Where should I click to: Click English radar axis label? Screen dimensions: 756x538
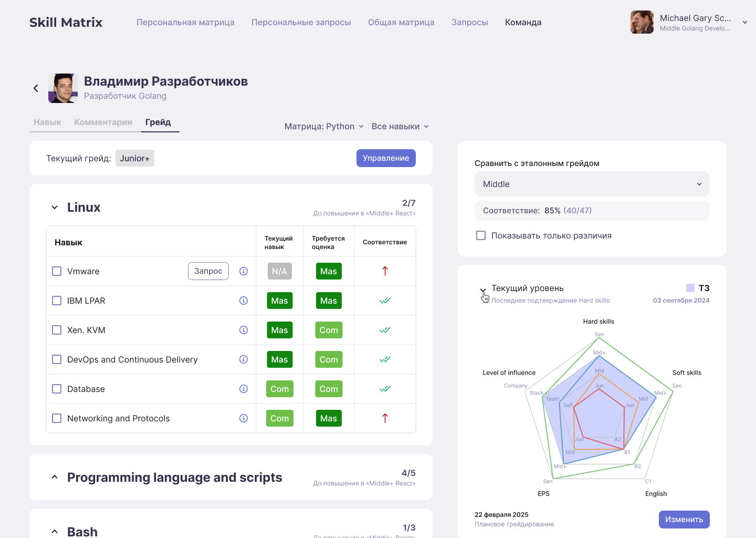coord(656,494)
